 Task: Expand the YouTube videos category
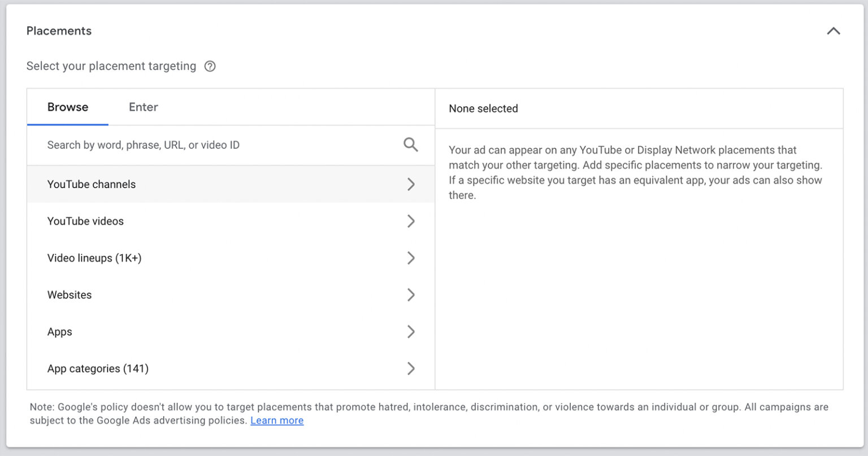411,221
